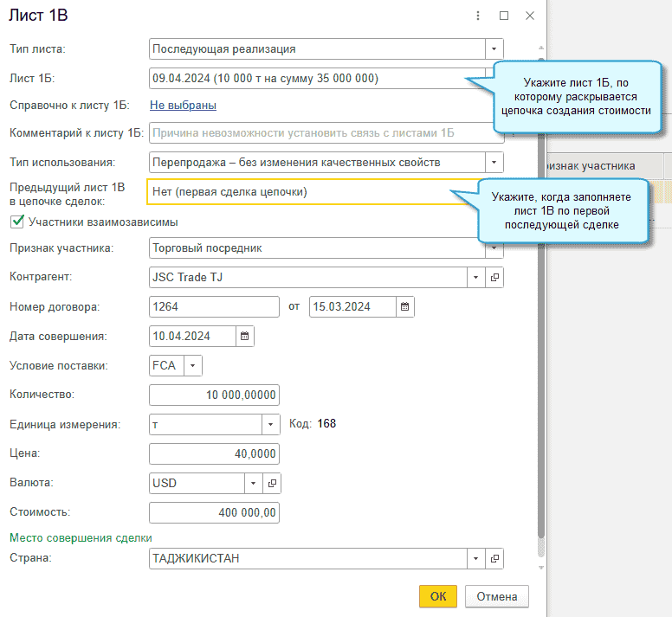The image size is (672, 617).
Task: Expand Единица измерения dropdown arrow
Action: tap(271, 424)
